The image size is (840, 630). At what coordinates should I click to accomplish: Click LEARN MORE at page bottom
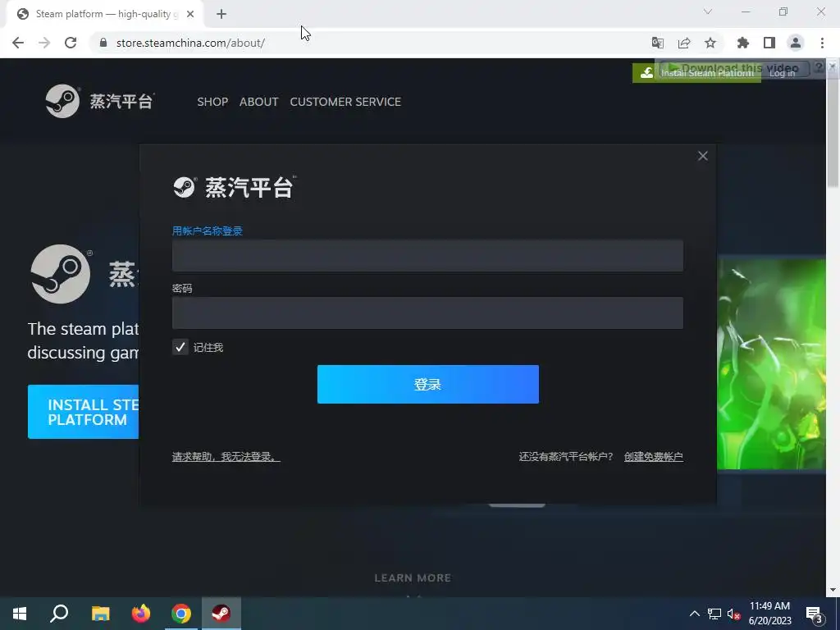pos(413,578)
